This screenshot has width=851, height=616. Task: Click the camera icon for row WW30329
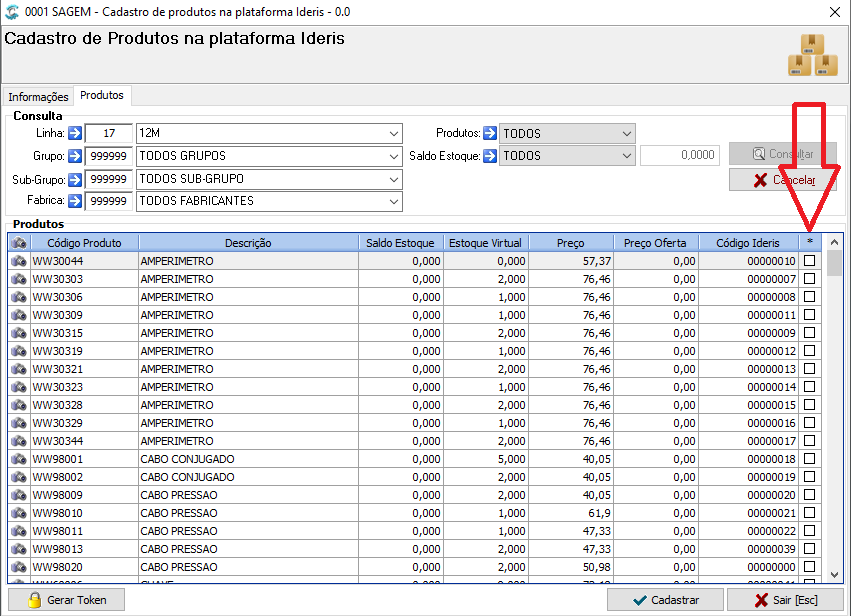click(x=19, y=423)
